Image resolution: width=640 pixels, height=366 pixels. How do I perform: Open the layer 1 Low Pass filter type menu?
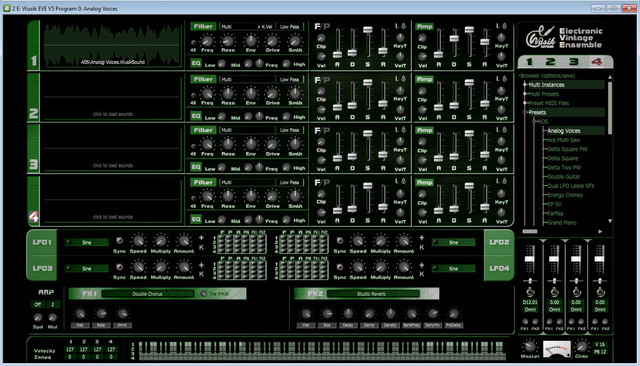[289, 27]
